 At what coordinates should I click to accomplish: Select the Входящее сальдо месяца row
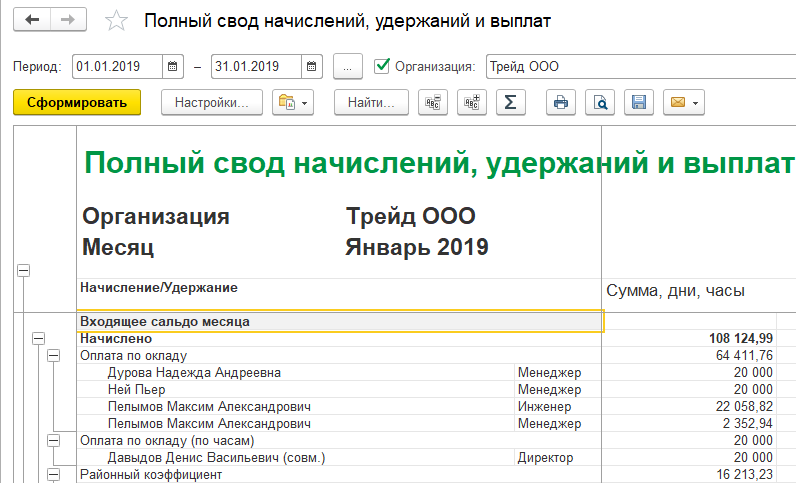pyautogui.click(x=339, y=321)
